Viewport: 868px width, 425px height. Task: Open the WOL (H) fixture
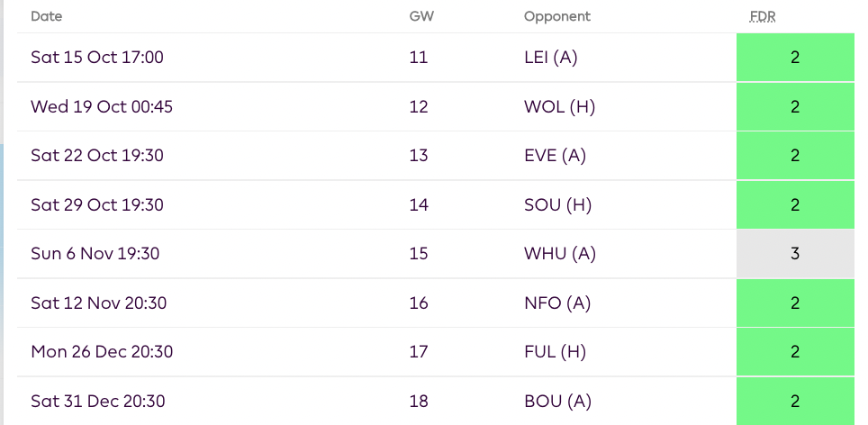click(559, 106)
